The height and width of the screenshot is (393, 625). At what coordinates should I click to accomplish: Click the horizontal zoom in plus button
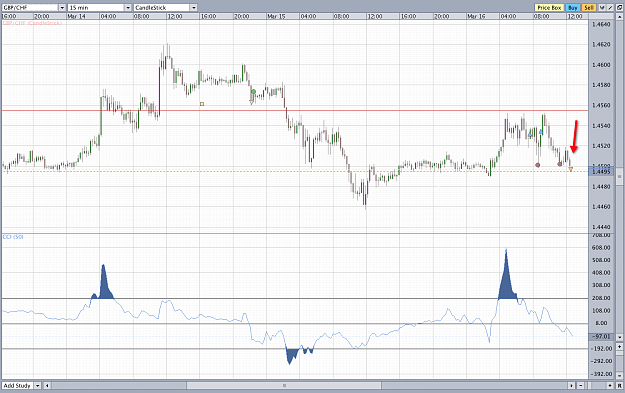pyautogui.click(x=610, y=385)
